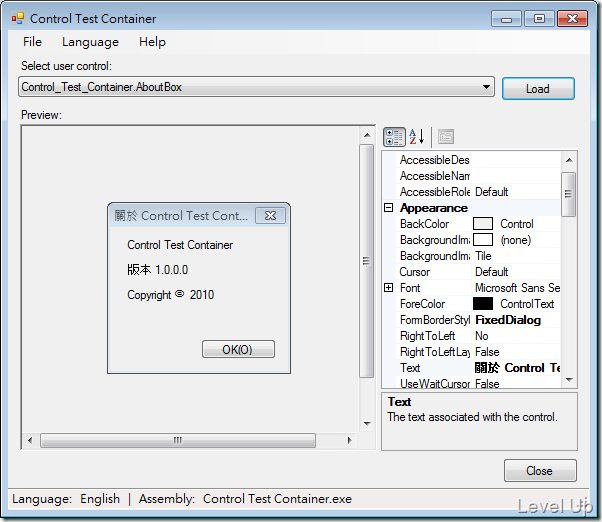Select the AccessibleName property row
Image resolution: width=602 pixels, height=522 pixels.
[478, 176]
